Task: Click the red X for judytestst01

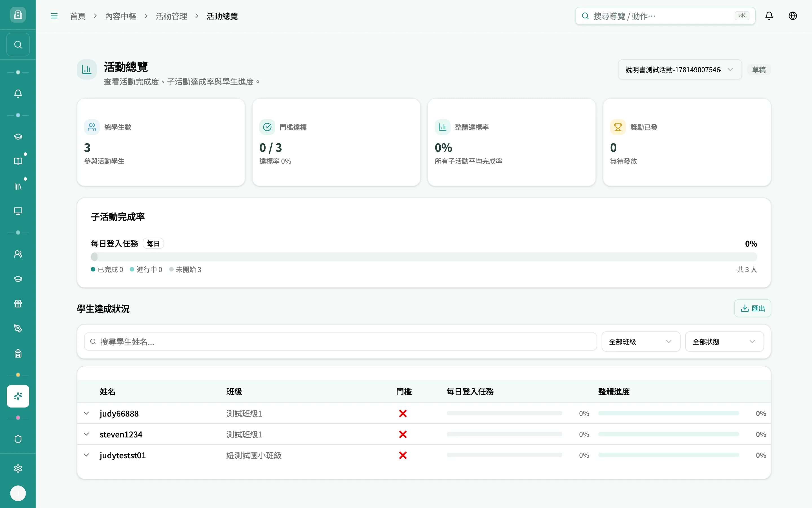Action: [x=403, y=455]
